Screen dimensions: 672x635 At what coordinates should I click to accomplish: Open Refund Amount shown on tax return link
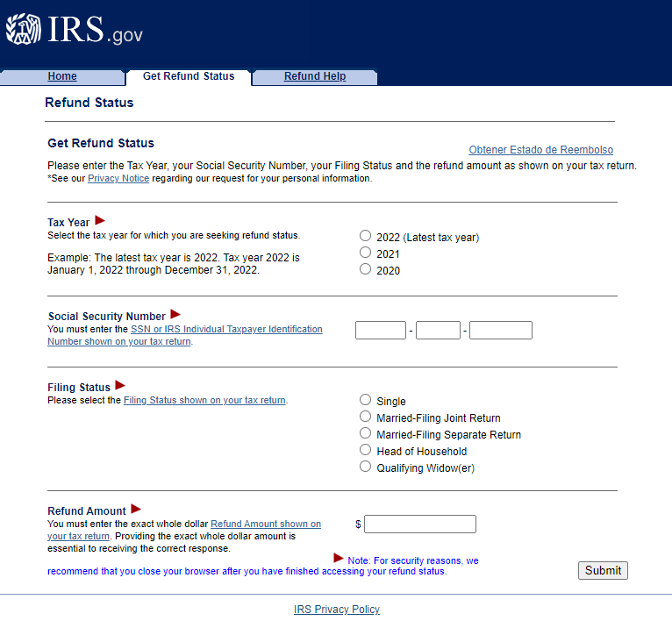[x=266, y=524]
